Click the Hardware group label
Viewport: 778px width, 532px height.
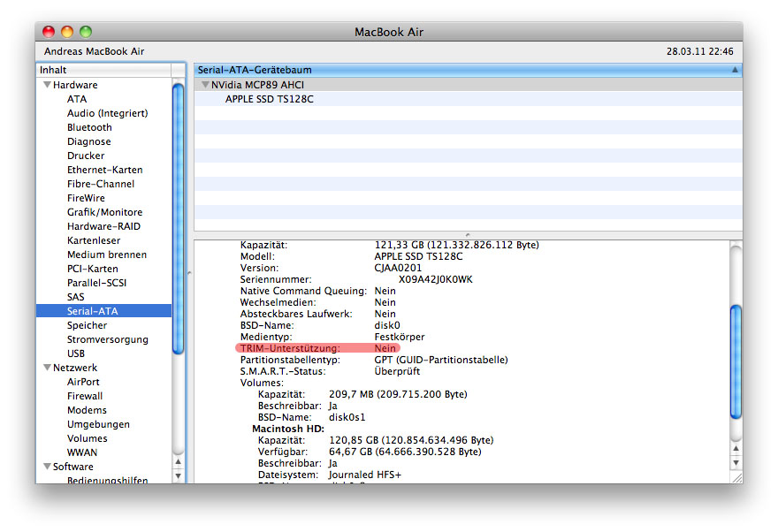(75, 85)
